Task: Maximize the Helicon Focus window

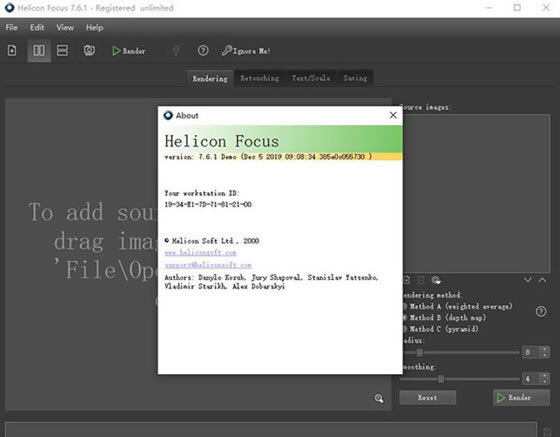Action: [517, 7]
